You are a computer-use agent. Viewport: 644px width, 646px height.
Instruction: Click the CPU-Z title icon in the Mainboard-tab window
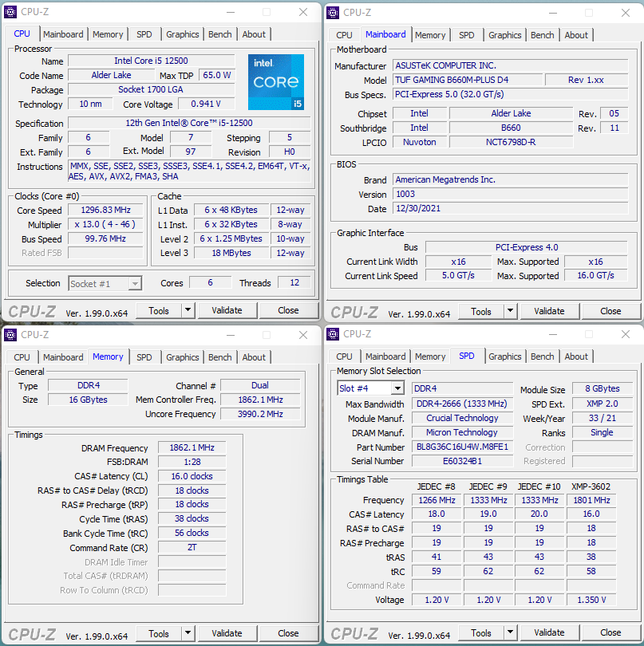[333, 13]
